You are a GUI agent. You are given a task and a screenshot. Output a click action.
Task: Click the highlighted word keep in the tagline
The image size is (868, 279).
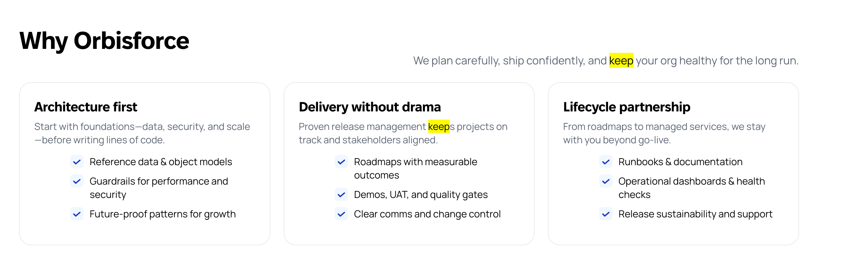621,61
